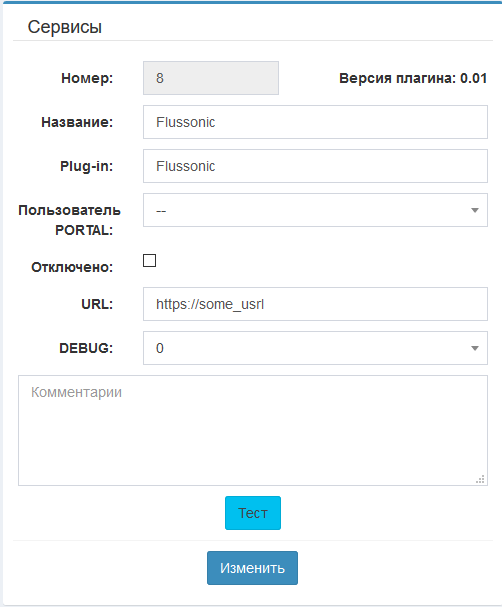Click the DEBUG: label
This screenshot has width=502, height=607.
[86, 348]
